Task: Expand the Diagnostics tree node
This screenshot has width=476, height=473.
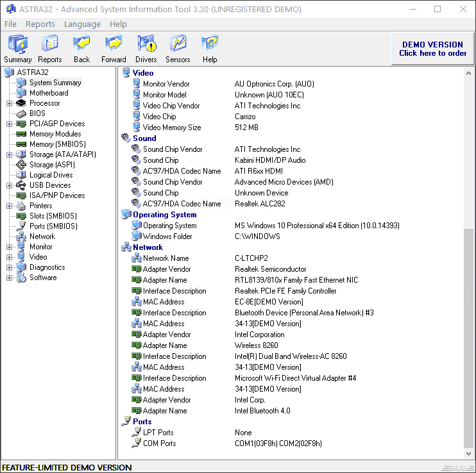Action: pos(9,268)
